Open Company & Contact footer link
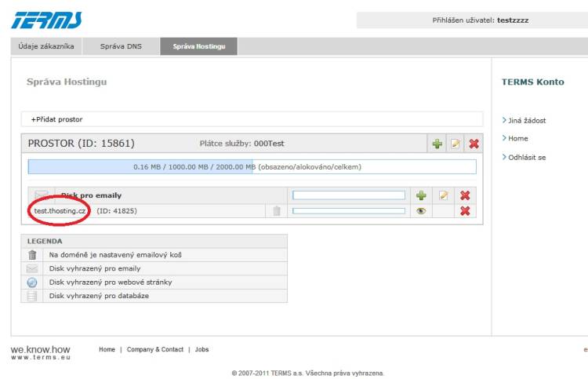 click(155, 349)
